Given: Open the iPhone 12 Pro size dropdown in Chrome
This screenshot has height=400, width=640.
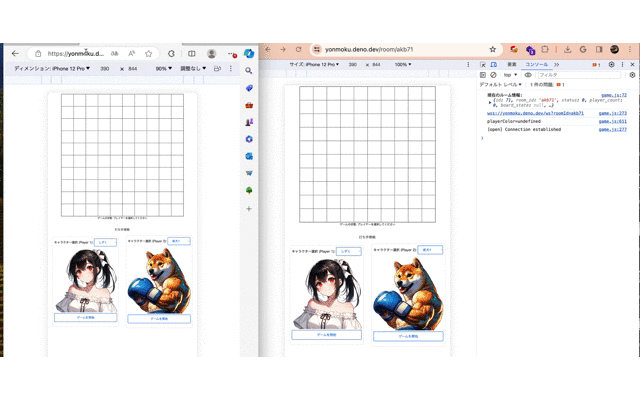Looking at the screenshot, I should point(314,64).
